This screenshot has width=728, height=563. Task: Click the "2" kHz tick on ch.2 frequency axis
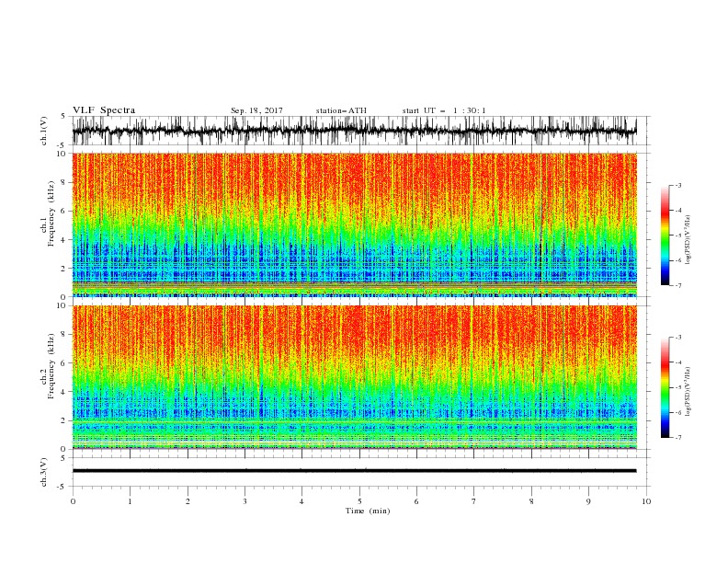[x=63, y=420]
